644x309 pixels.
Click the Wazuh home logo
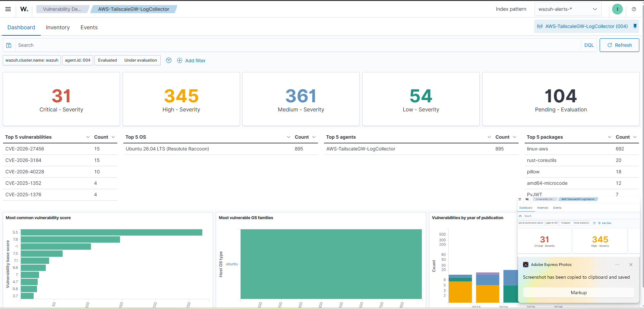pyautogui.click(x=24, y=9)
